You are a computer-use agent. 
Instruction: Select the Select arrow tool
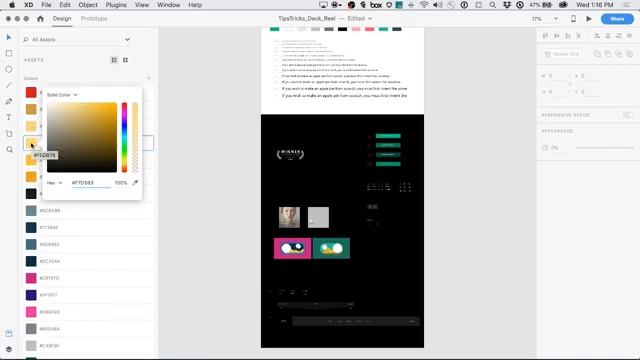pos(9,38)
